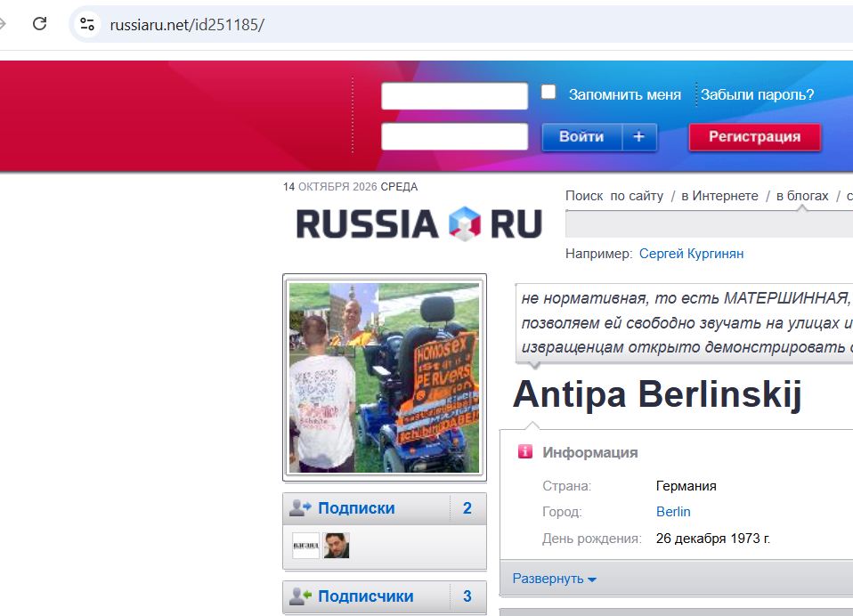Expand profile details with Развернуть
The height and width of the screenshot is (616, 853).
pyautogui.click(x=554, y=579)
